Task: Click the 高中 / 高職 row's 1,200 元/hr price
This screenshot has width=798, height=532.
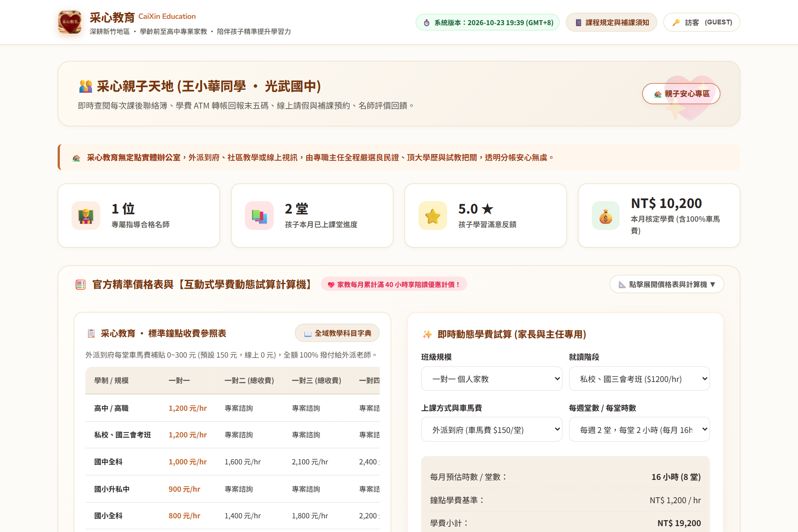Action: click(x=188, y=408)
